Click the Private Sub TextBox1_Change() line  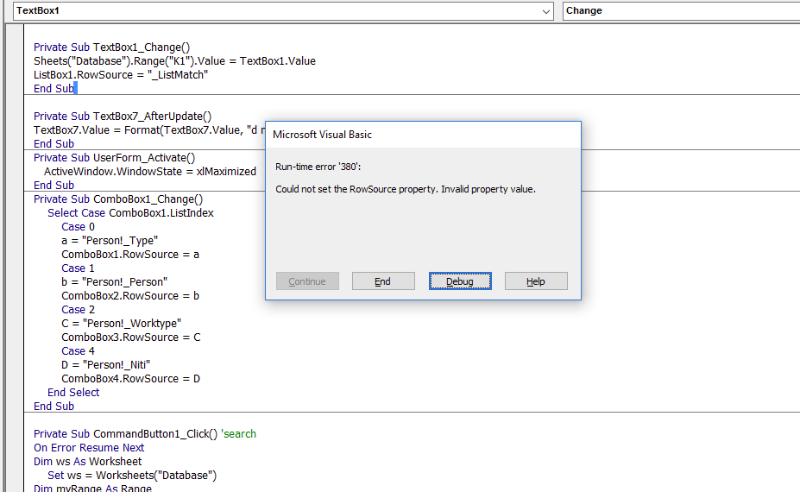pos(111,47)
